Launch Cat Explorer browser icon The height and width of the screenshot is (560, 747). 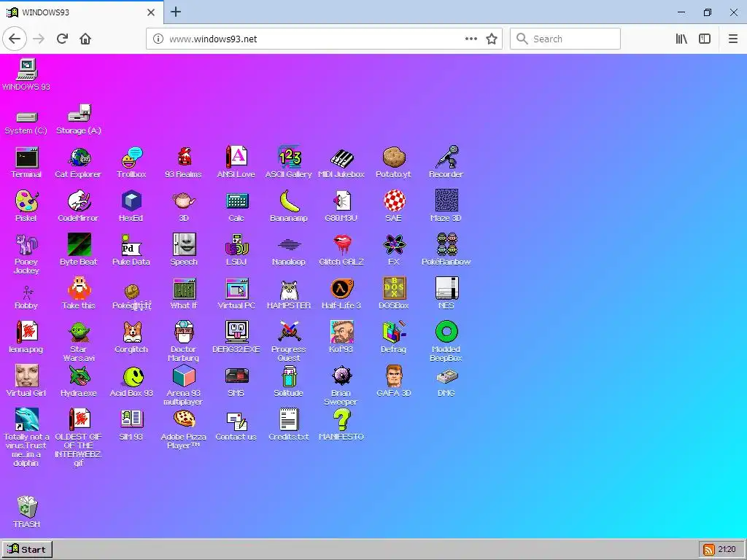79,157
